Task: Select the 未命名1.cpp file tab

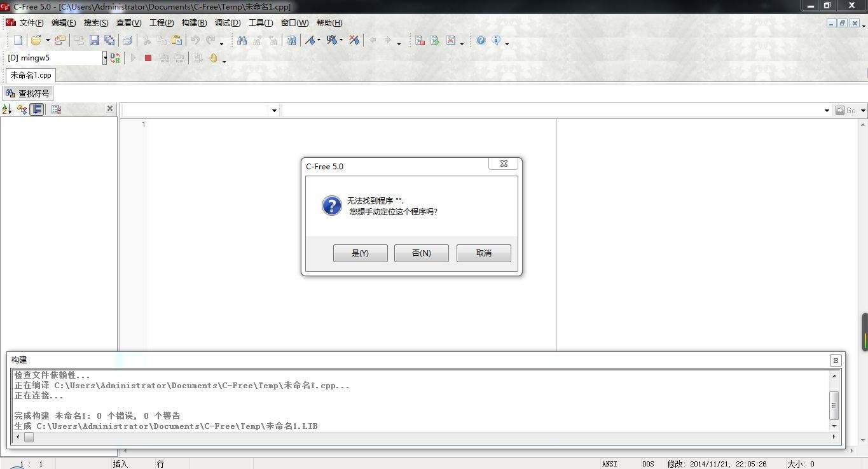Action: [31, 75]
